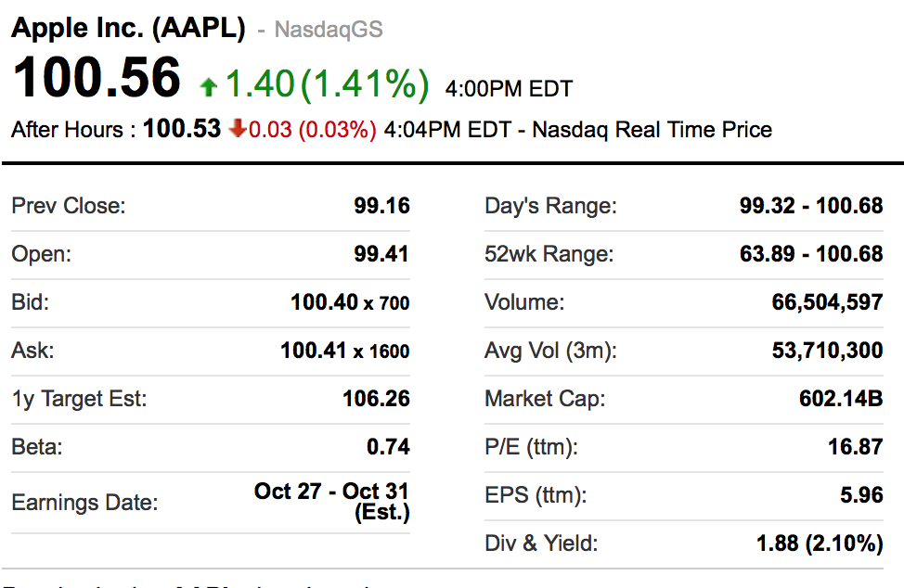Click the Day's Range value
This screenshot has height=588, width=904.
[811, 206]
